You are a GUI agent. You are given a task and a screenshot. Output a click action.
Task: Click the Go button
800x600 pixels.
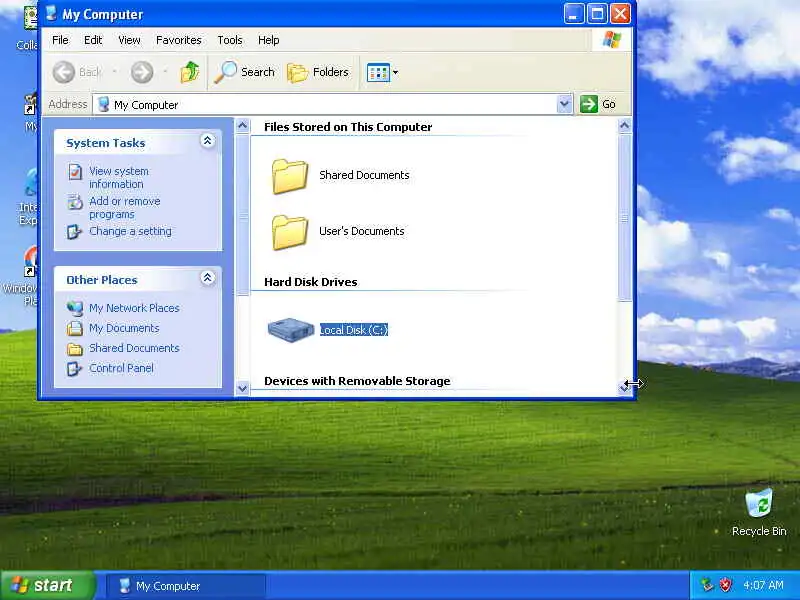click(x=598, y=104)
